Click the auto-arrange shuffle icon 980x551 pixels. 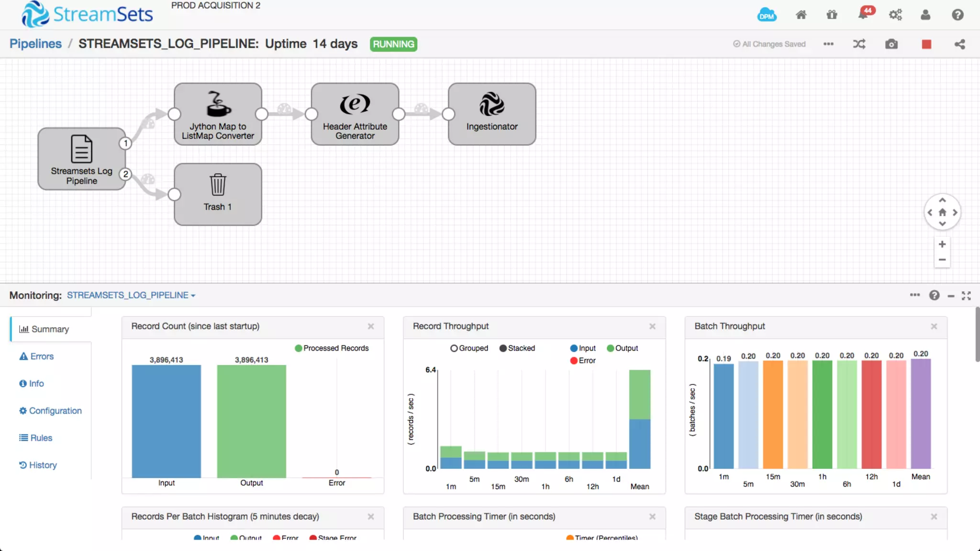click(859, 44)
